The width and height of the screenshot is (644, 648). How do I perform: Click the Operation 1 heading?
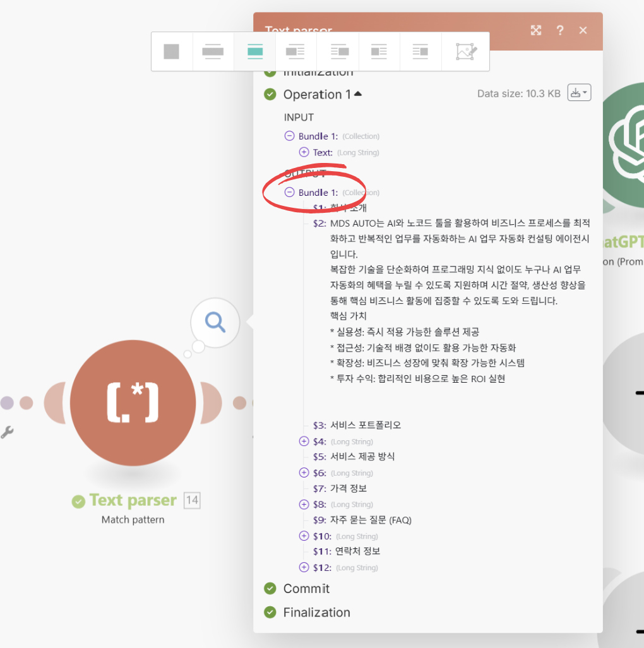click(x=317, y=94)
